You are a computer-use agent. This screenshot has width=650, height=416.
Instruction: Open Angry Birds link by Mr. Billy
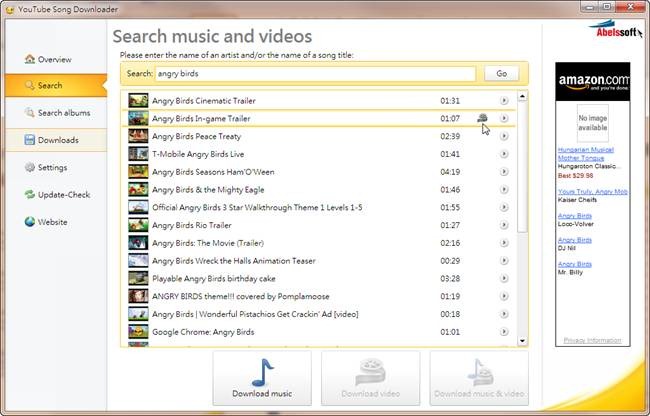coord(575,264)
